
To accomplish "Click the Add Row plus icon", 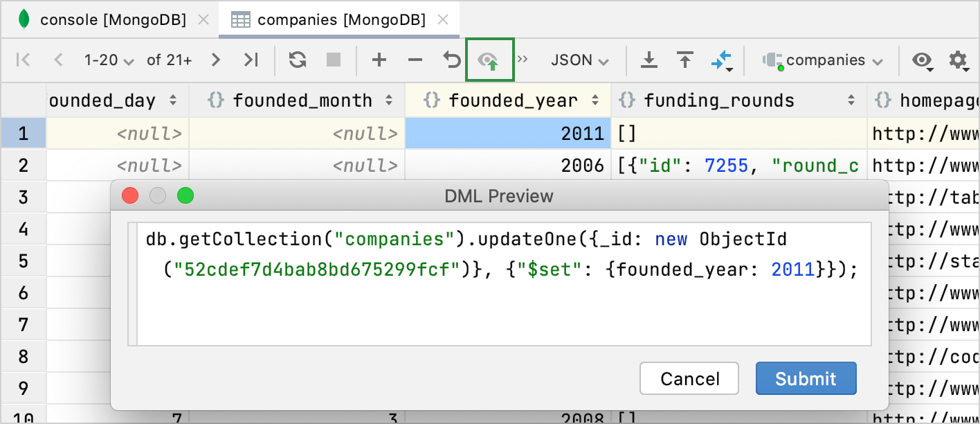I will coord(379,60).
